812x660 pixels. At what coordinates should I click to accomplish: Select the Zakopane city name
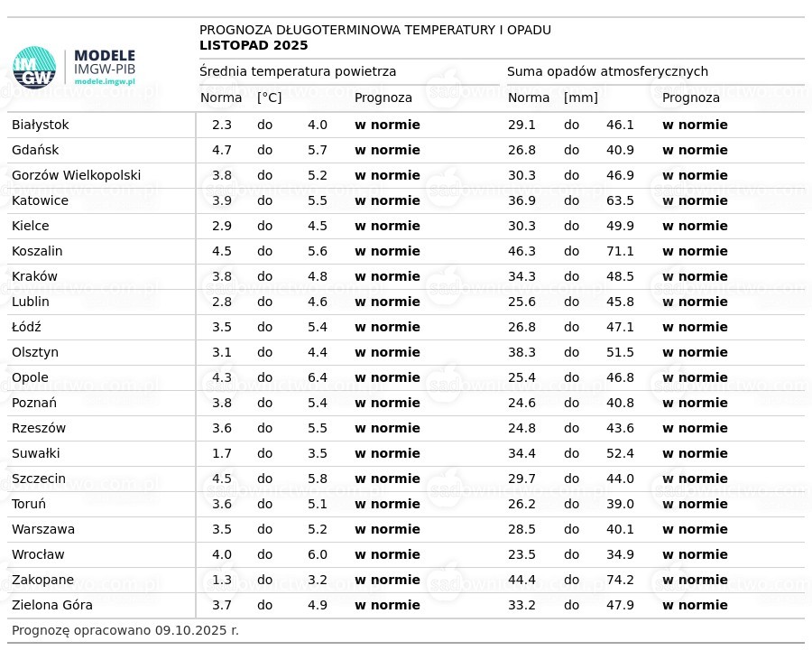(x=42, y=580)
